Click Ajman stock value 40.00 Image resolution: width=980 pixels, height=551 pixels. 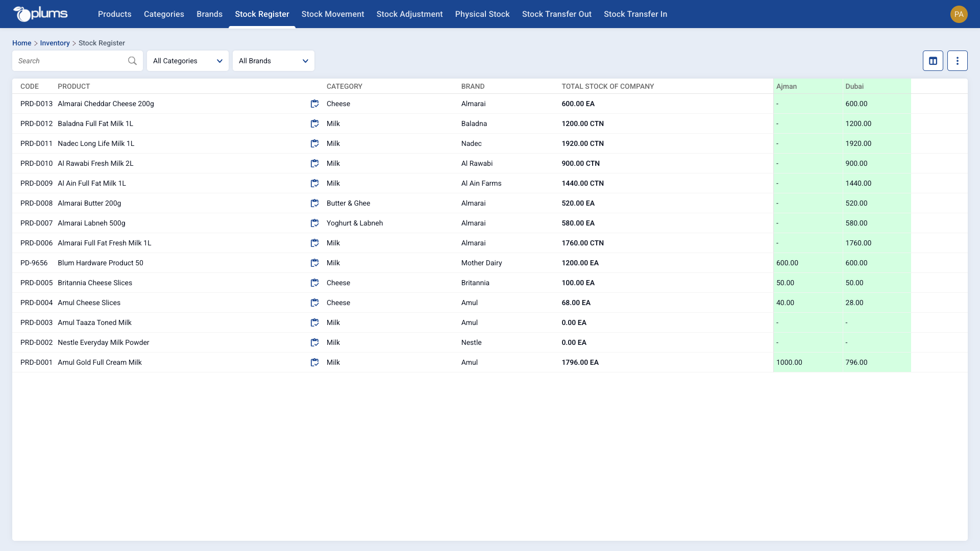pyautogui.click(x=785, y=303)
